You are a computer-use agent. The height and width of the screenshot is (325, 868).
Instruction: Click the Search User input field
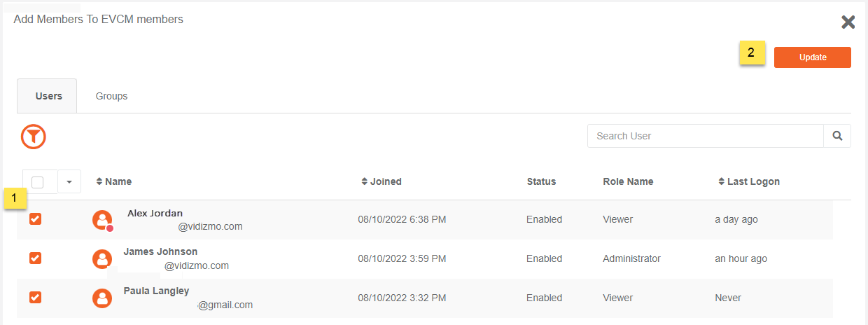coord(706,136)
